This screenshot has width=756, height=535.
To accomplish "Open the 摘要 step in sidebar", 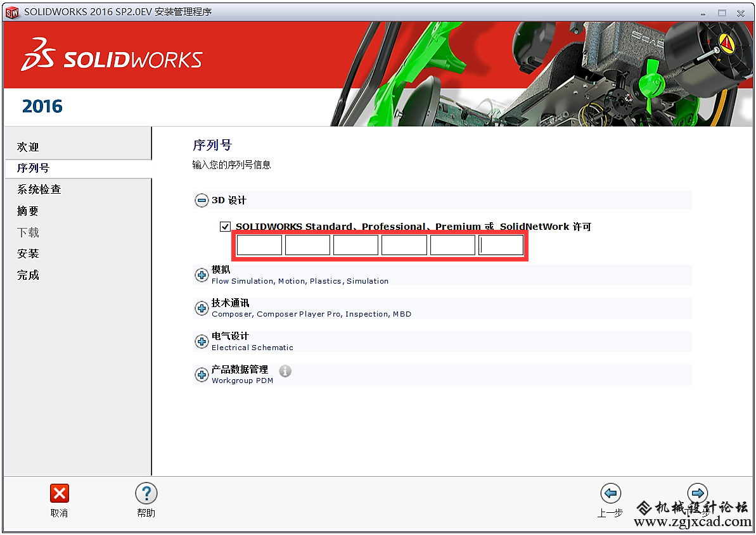I will point(28,211).
